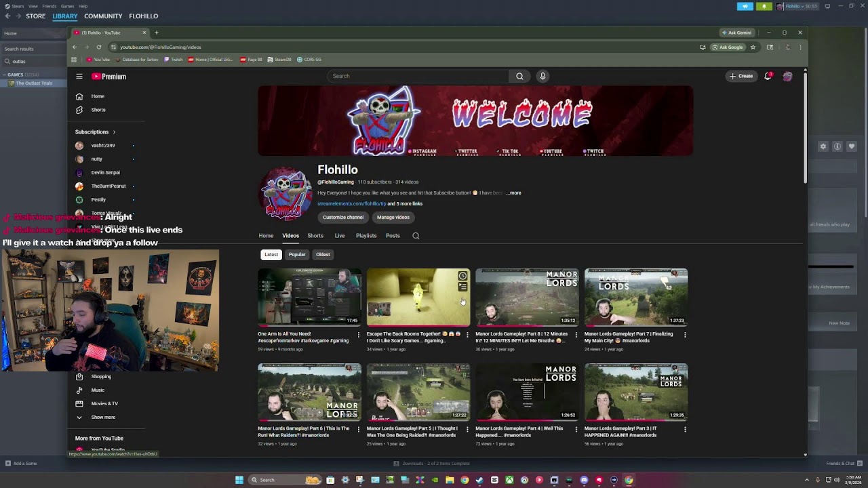The height and width of the screenshot is (488, 868).
Task: Open SteamDB bookmark
Action: click(x=279, y=60)
